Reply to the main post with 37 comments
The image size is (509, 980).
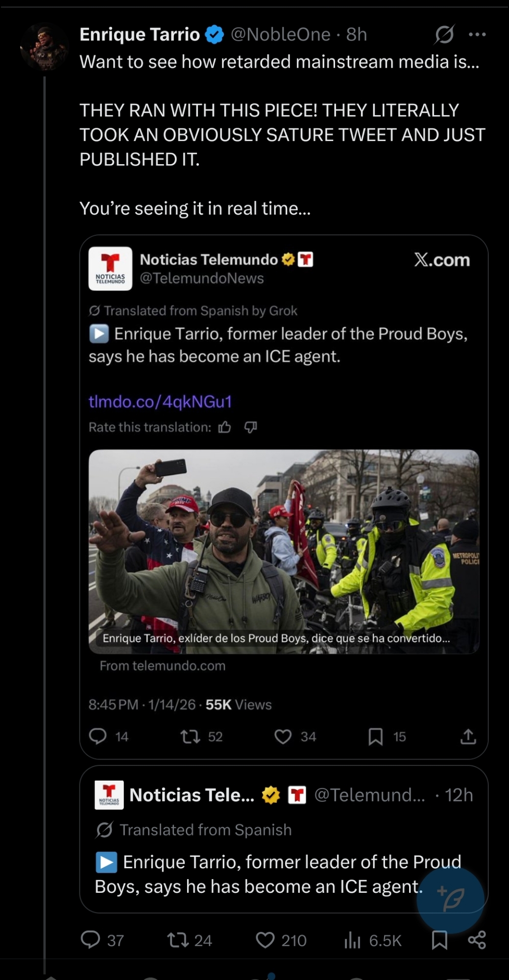(91, 940)
